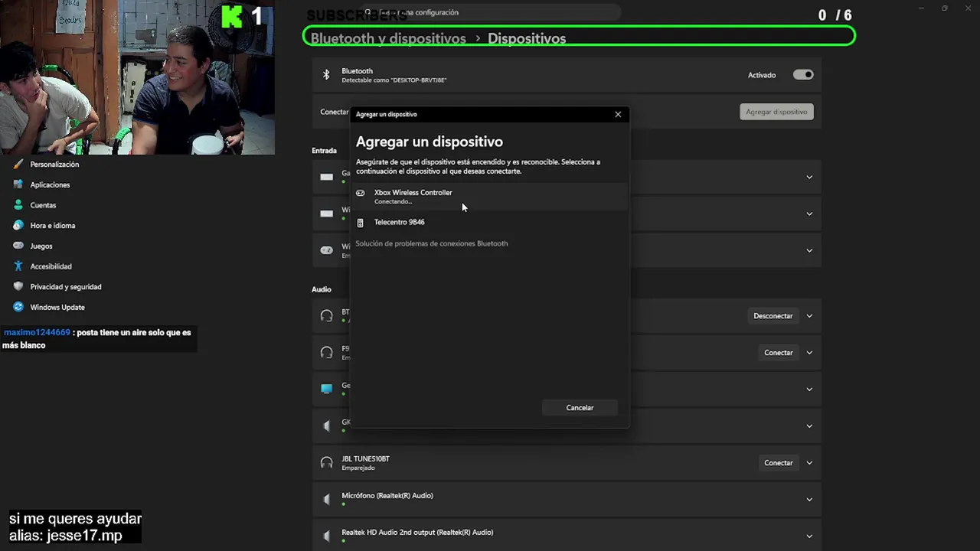This screenshot has width=980, height=551.
Task: Open Personalización from the settings sidebar
Action: point(54,165)
